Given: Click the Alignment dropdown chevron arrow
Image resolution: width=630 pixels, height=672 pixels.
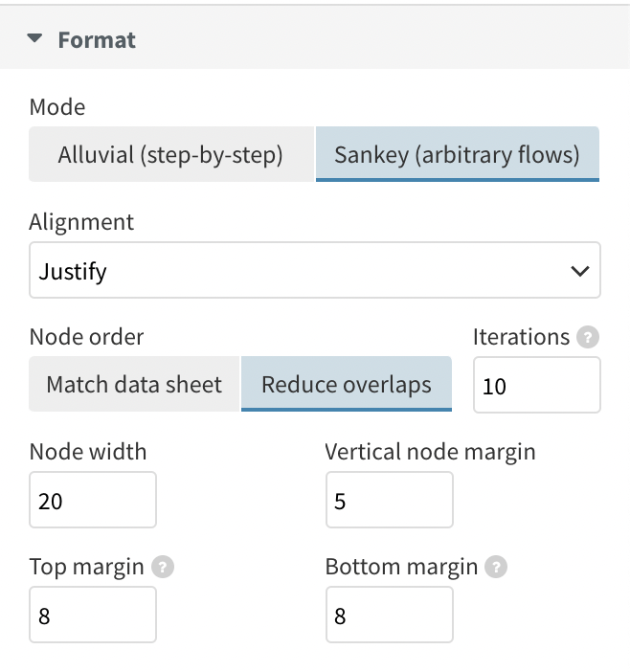Looking at the screenshot, I should (580, 271).
